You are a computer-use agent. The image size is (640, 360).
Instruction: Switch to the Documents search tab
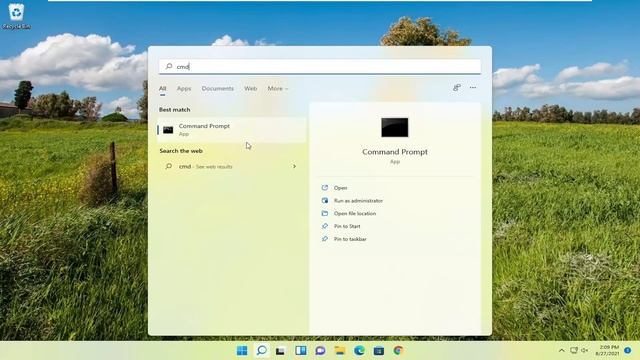[218, 89]
